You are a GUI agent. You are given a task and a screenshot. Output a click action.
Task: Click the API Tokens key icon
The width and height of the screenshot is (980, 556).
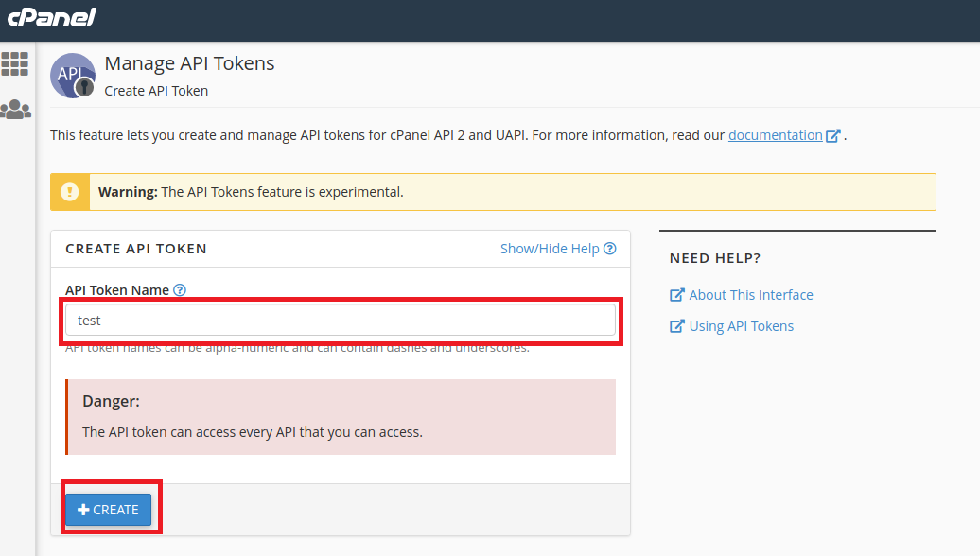point(73,76)
